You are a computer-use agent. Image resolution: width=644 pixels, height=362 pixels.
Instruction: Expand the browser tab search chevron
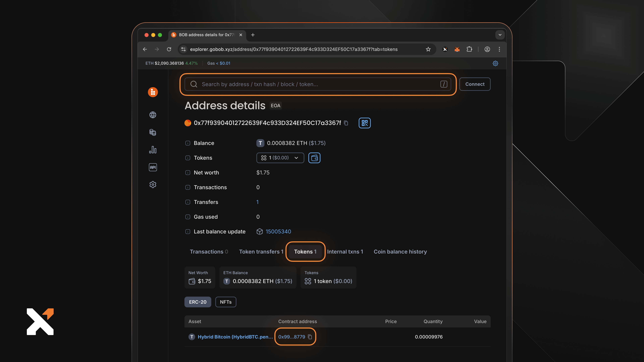(500, 35)
